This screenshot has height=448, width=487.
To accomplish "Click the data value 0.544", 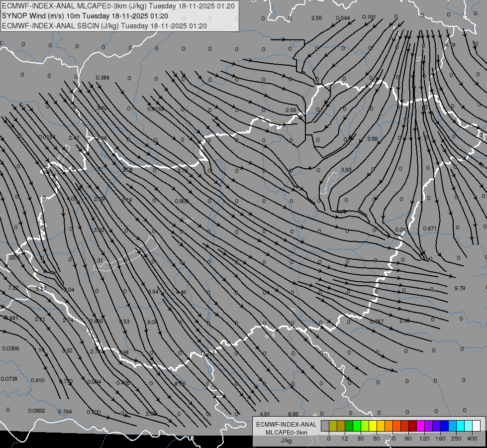I will (343, 18).
